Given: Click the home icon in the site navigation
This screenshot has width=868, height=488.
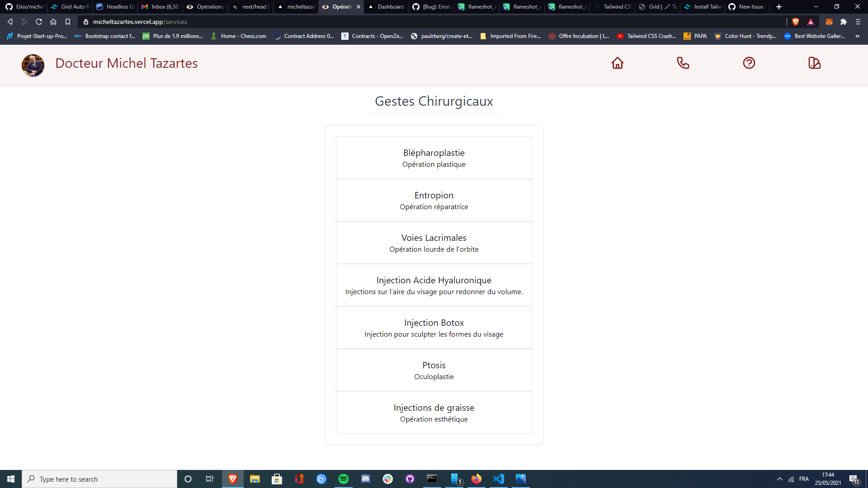Looking at the screenshot, I should 618,63.
